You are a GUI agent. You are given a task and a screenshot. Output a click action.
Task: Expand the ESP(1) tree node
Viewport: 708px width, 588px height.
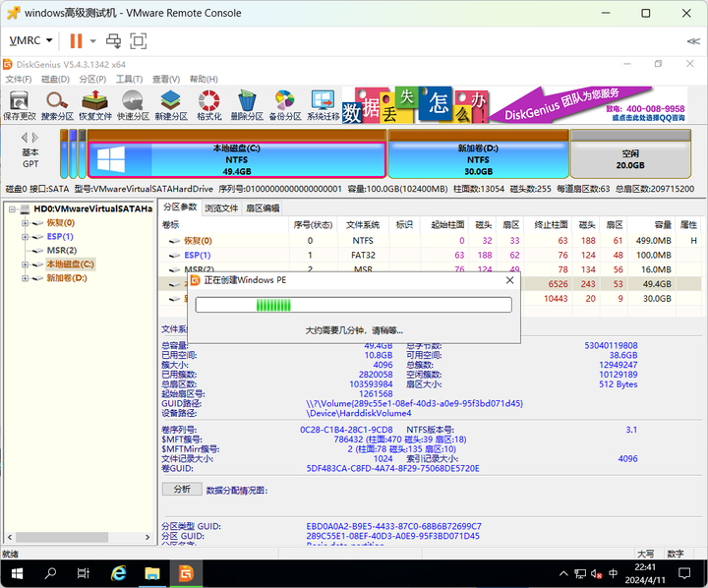(x=26, y=237)
